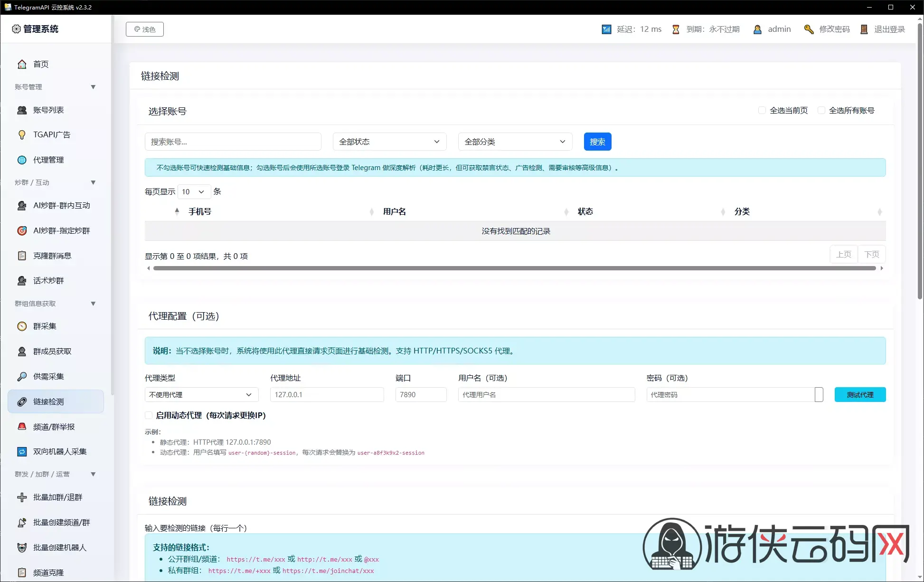Click the target icon for AI炒群-指定炒群
Screen dimensions: 924x582
click(22, 231)
